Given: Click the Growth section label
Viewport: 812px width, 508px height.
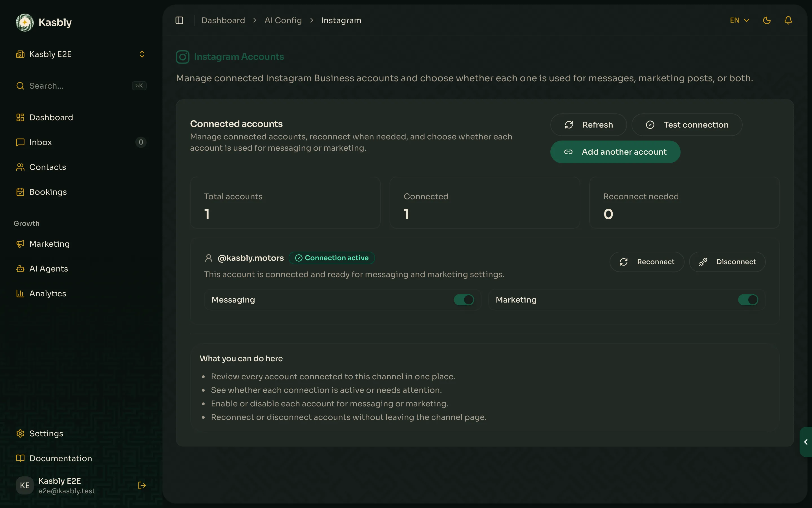Looking at the screenshot, I should pyautogui.click(x=27, y=224).
